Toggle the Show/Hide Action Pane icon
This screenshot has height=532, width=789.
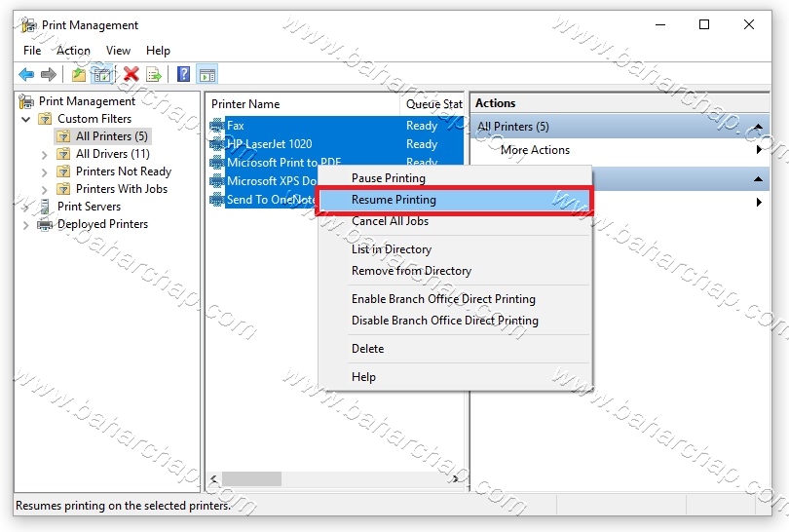pos(207,74)
